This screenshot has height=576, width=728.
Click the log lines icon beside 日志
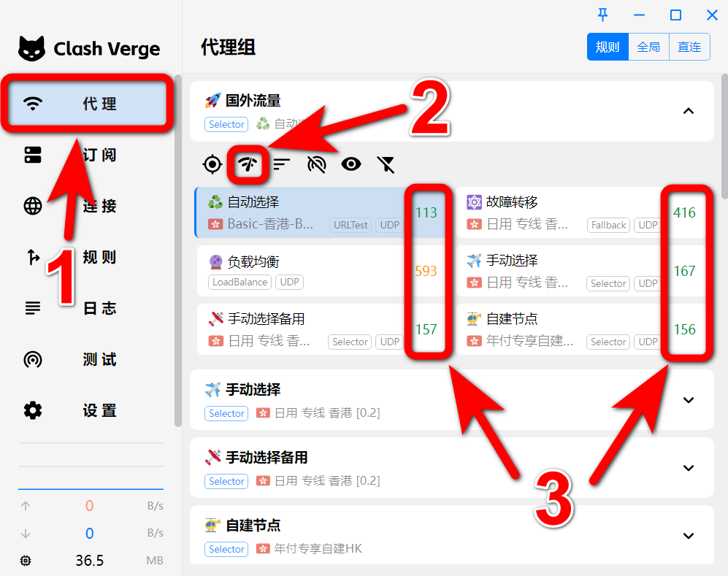point(33,308)
